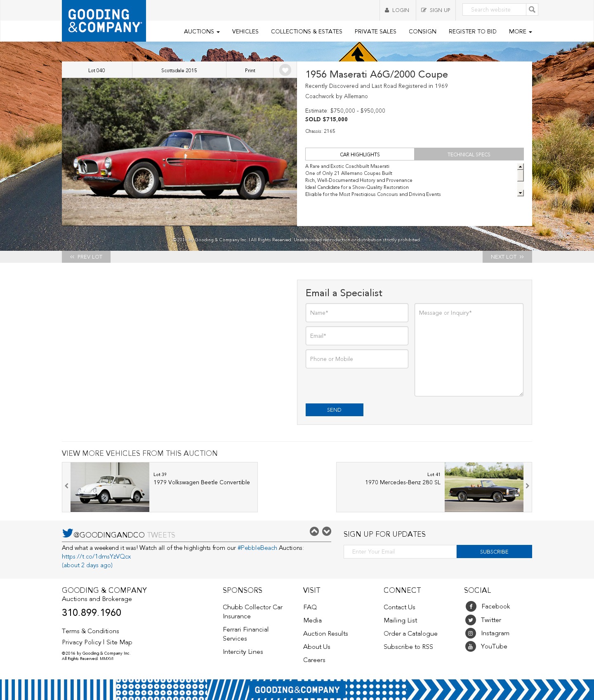Open the Volkswagen Beetle Convertible thumbnail
594x700 pixels.
point(110,487)
